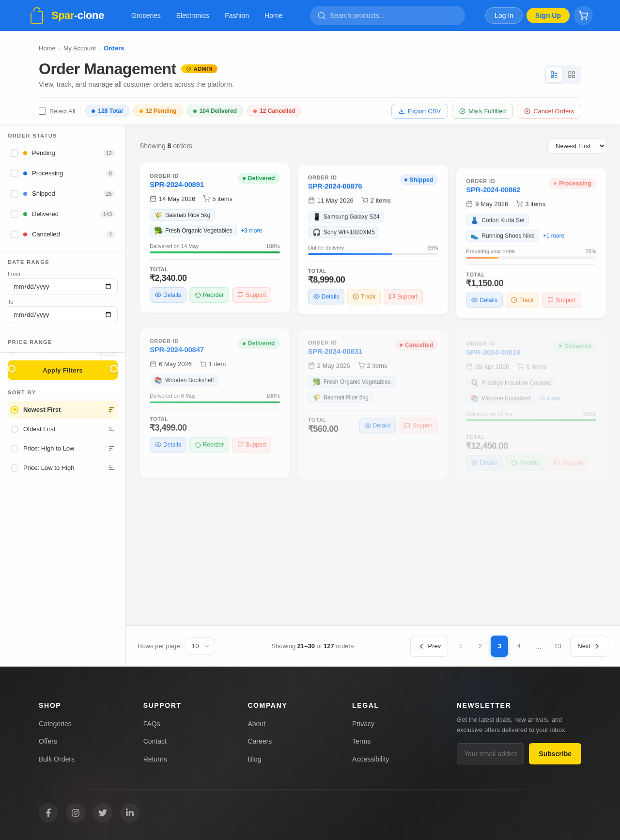Click sort icon beside Price: High to Low
The height and width of the screenshot is (840, 620).
(x=111, y=449)
